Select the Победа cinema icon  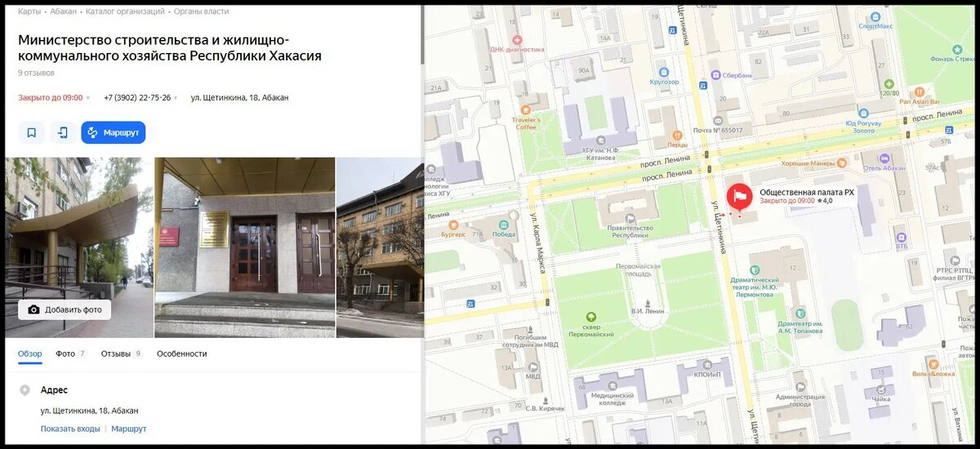[504, 224]
